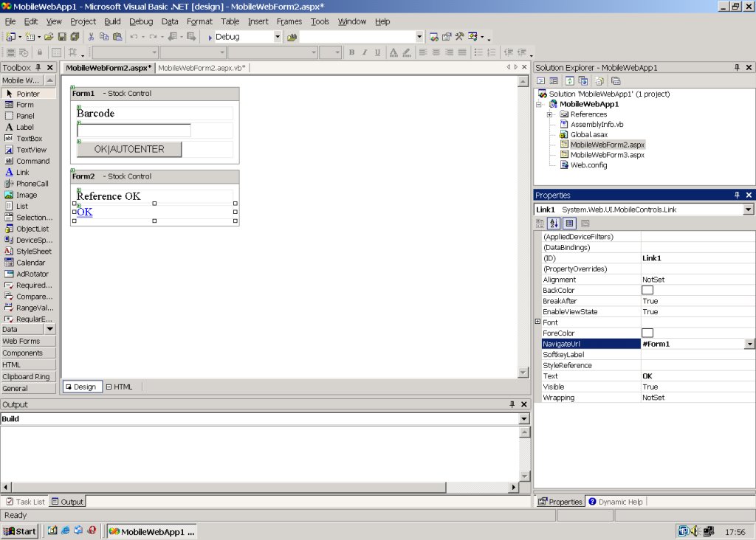Open the Find combo box dropdown
Screen dimensions: 756x540
419,37
